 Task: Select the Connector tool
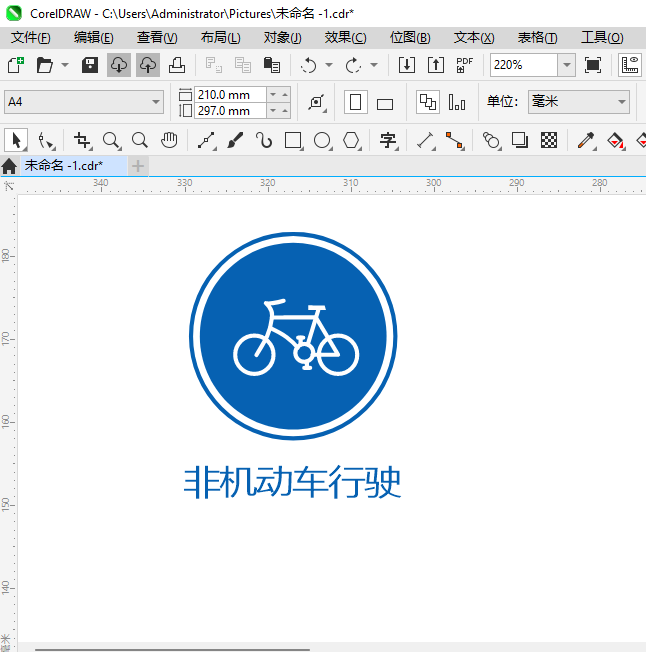click(x=455, y=141)
